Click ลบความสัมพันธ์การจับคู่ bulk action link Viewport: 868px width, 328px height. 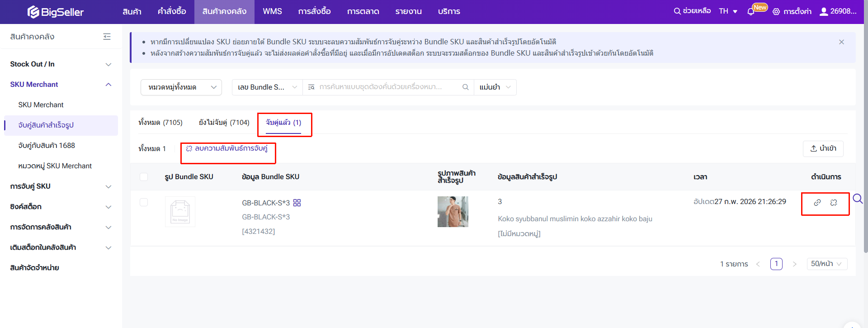point(227,148)
